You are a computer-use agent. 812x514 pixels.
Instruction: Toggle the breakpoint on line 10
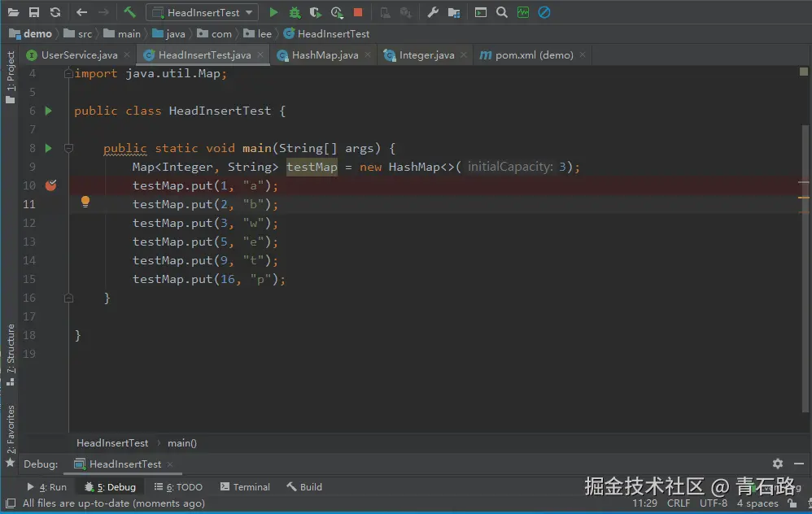coord(50,185)
